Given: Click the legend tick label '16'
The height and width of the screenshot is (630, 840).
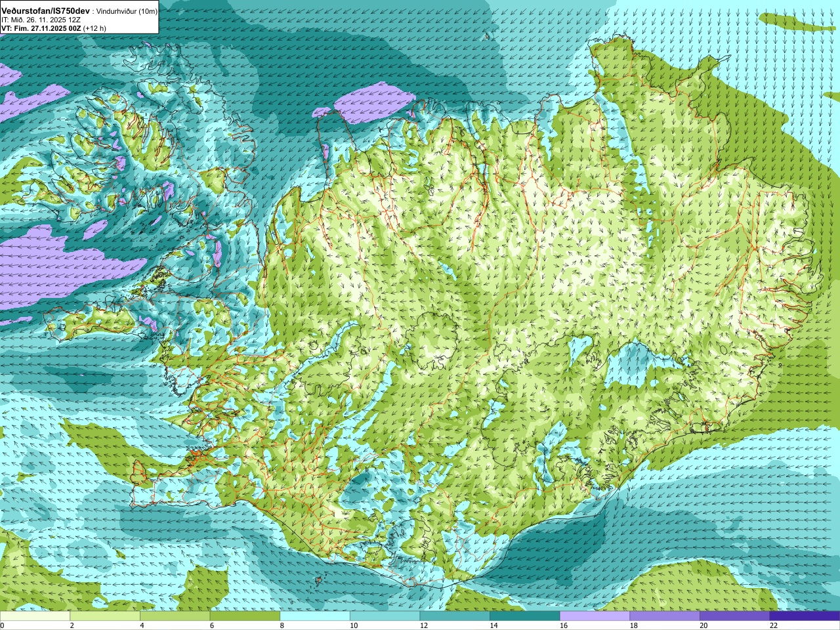Looking at the screenshot, I should coord(564,625).
